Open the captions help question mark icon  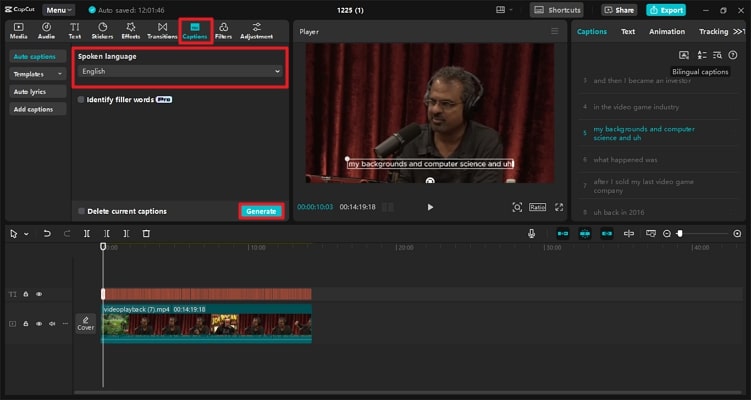[x=733, y=55]
